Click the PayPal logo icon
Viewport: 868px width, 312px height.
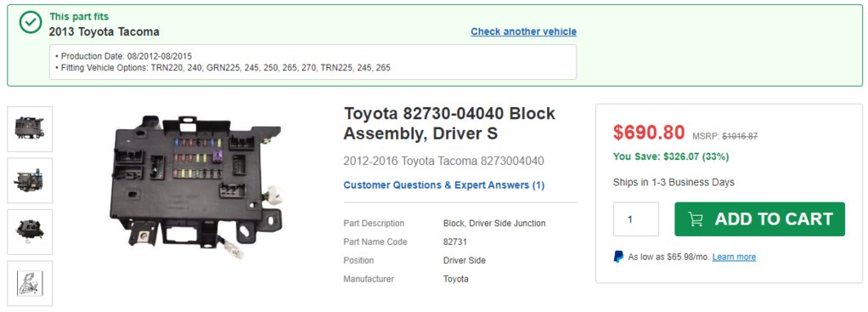[618, 257]
